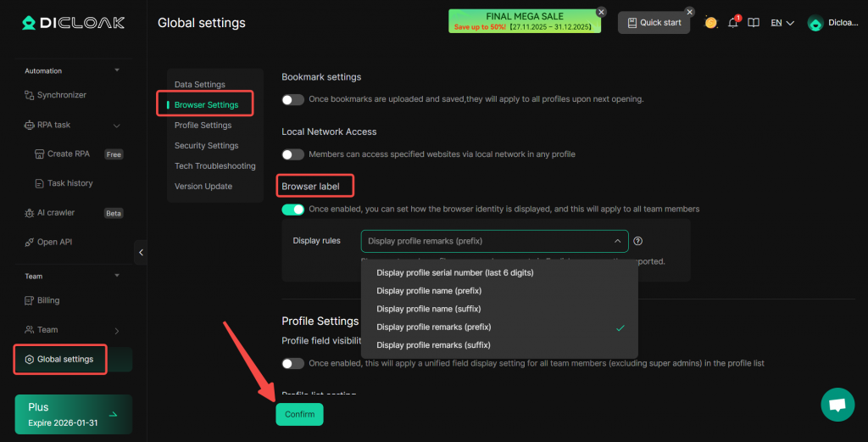The width and height of the screenshot is (868, 442).
Task: Turn on the Local Network Access toggle
Action: coord(293,154)
